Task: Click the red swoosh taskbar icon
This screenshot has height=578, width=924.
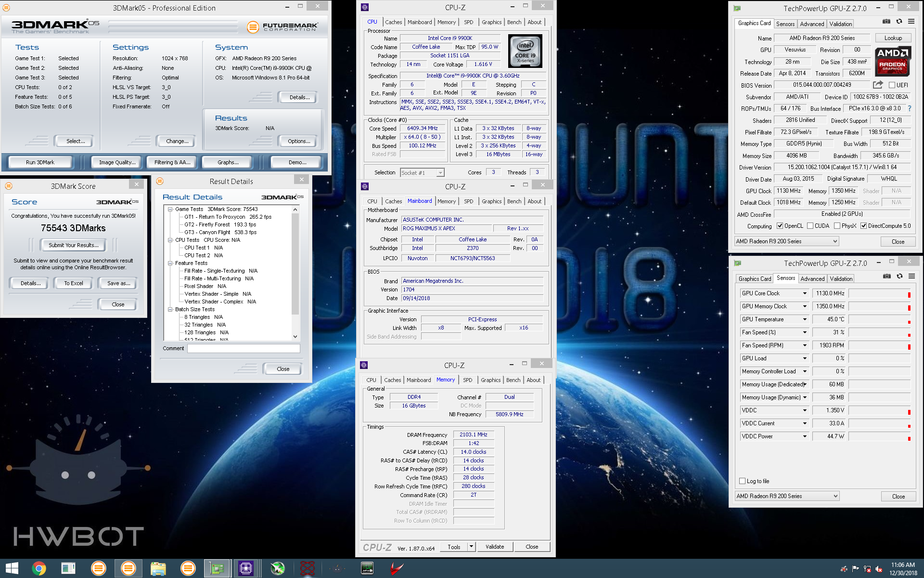Action: pos(396,568)
